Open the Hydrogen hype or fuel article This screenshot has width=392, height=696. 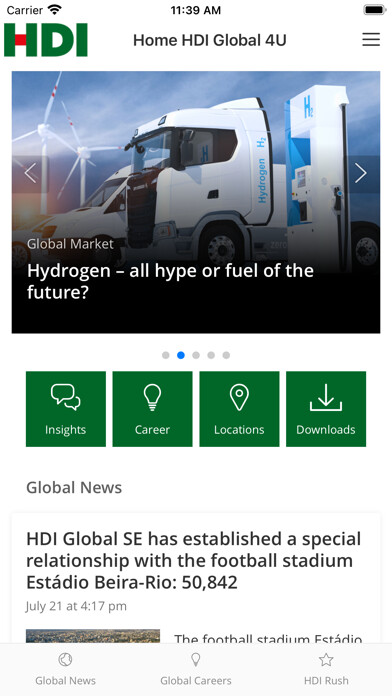pos(170,281)
